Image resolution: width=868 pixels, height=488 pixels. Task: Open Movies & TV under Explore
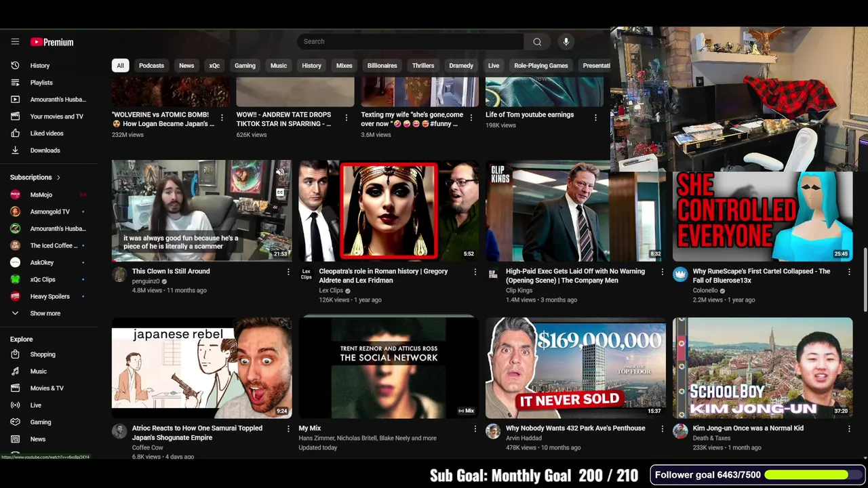(47, 388)
